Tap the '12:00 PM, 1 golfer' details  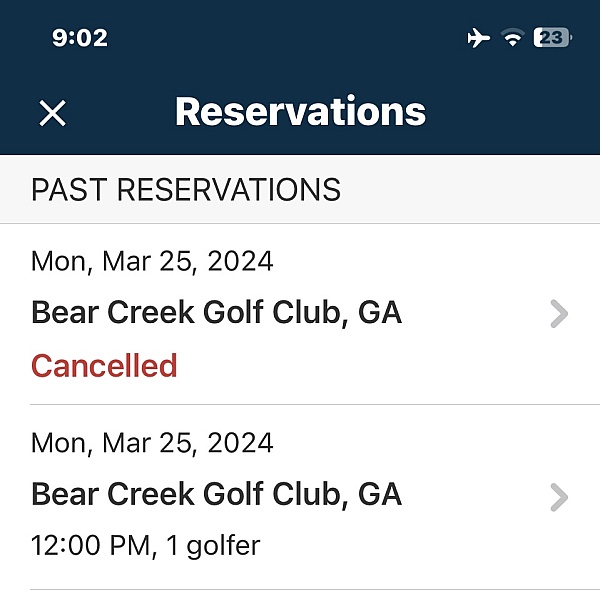pyautogui.click(x=145, y=546)
